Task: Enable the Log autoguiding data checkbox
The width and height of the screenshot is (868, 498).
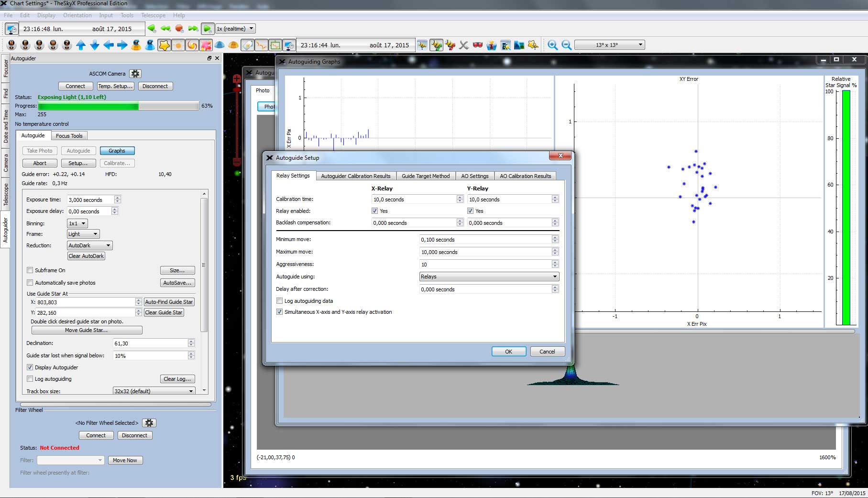Action: (280, 301)
